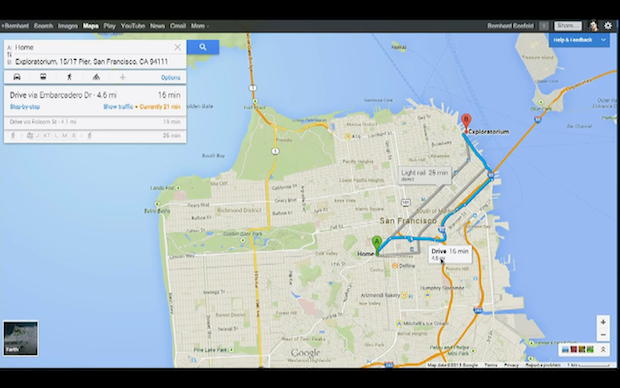The image size is (620, 388).
Task: Zoom in with the plus button
Action: [603, 322]
